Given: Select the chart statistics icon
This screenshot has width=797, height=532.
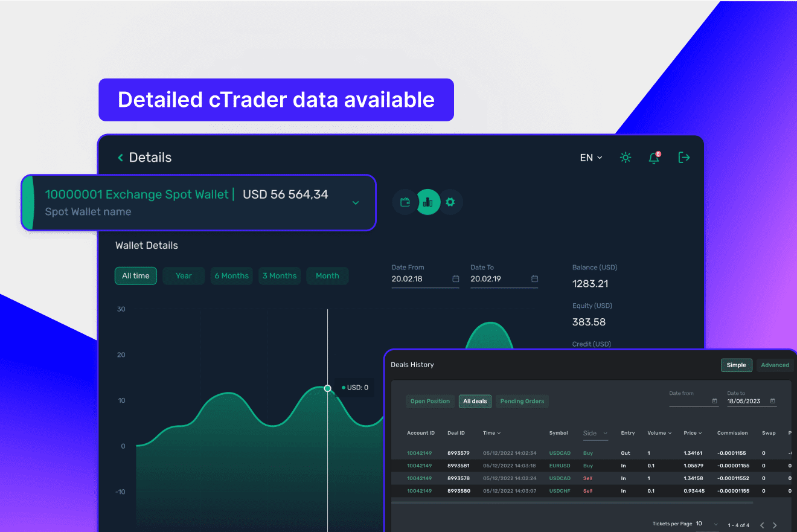Looking at the screenshot, I should point(428,202).
